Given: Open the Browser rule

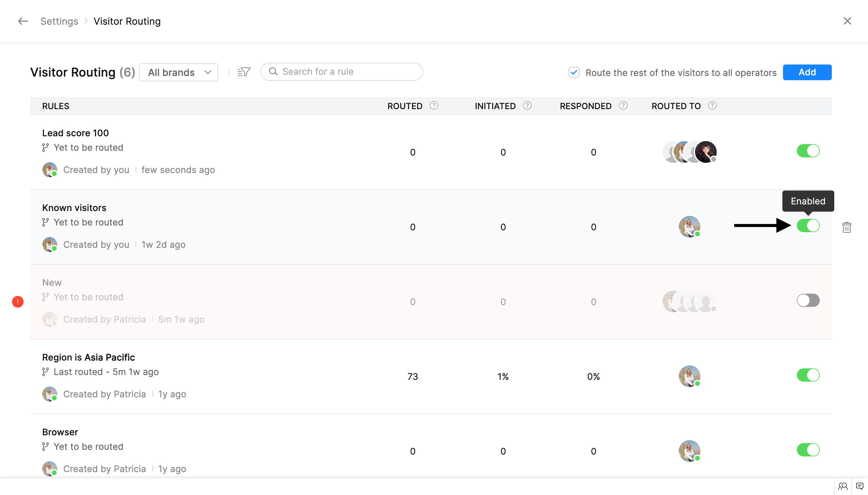Looking at the screenshot, I should 60,432.
